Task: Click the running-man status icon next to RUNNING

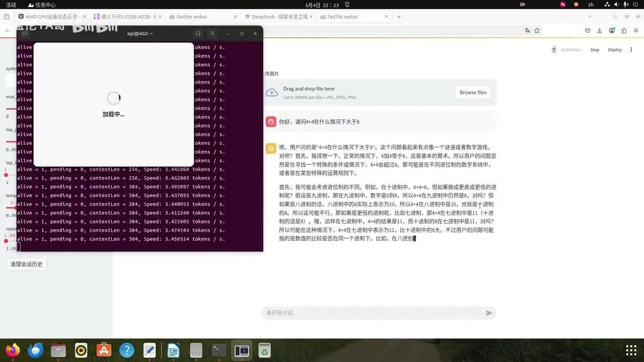Action: click(x=553, y=49)
